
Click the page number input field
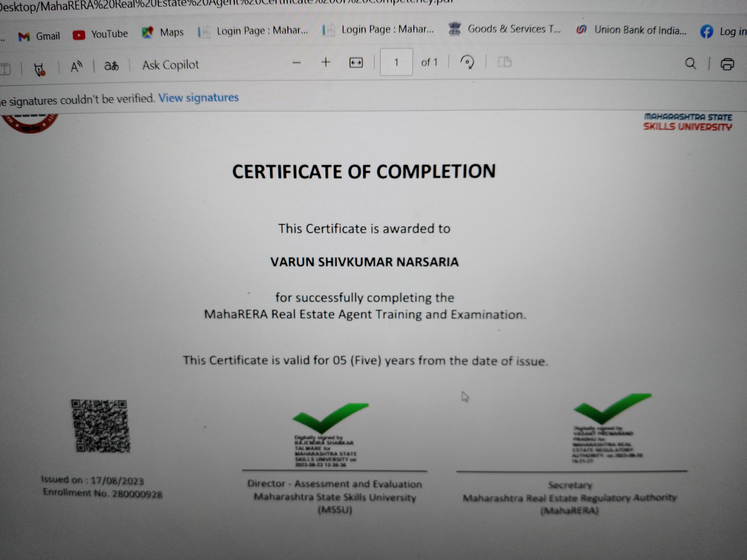[396, 62]
